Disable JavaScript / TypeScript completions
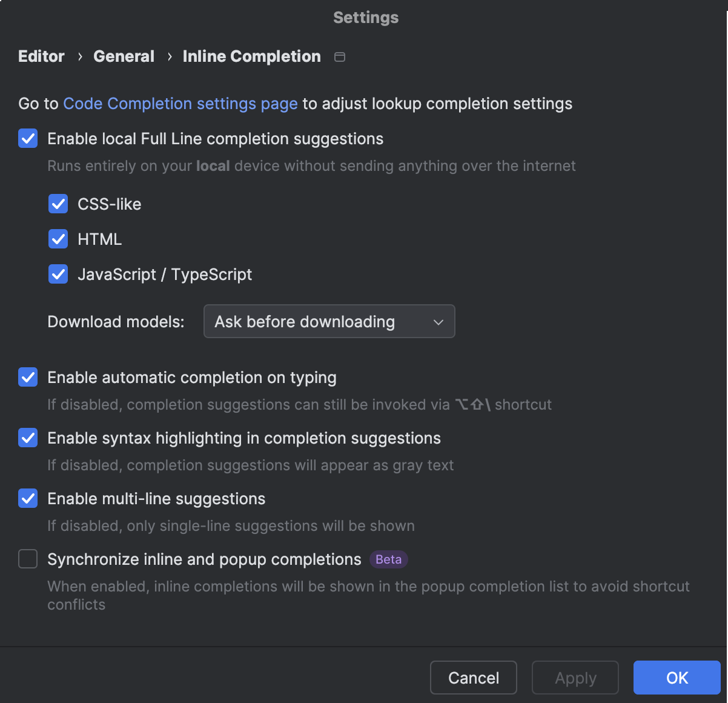The width and height of the screenshot is (728, 703). pos(58,274)
